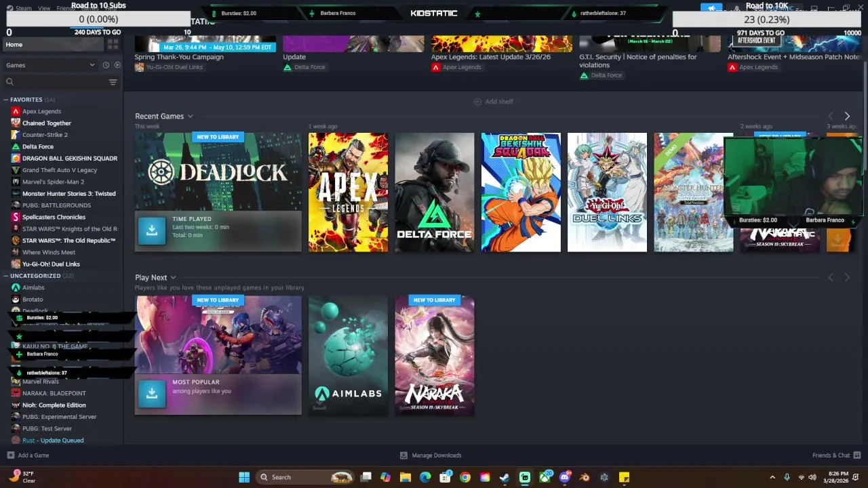Select Monster Hunter Stories 3 entry
Screen dimensions: 868x488
(65, 194)
